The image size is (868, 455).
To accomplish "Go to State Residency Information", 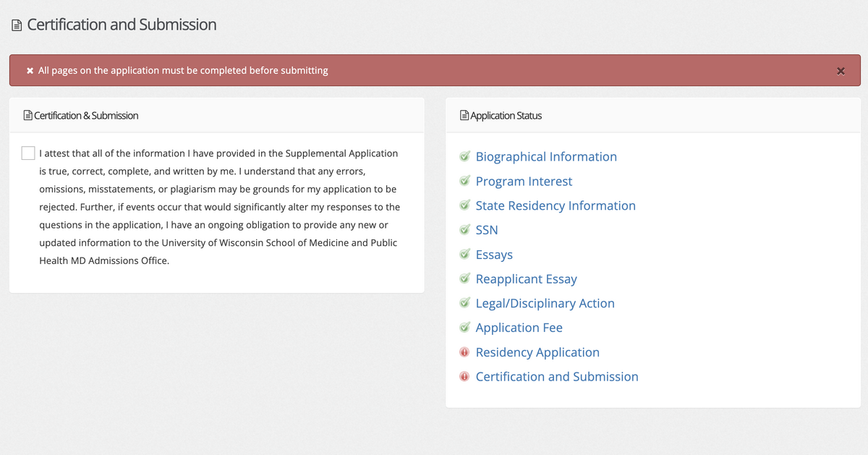I will click(x=556, y=206).
